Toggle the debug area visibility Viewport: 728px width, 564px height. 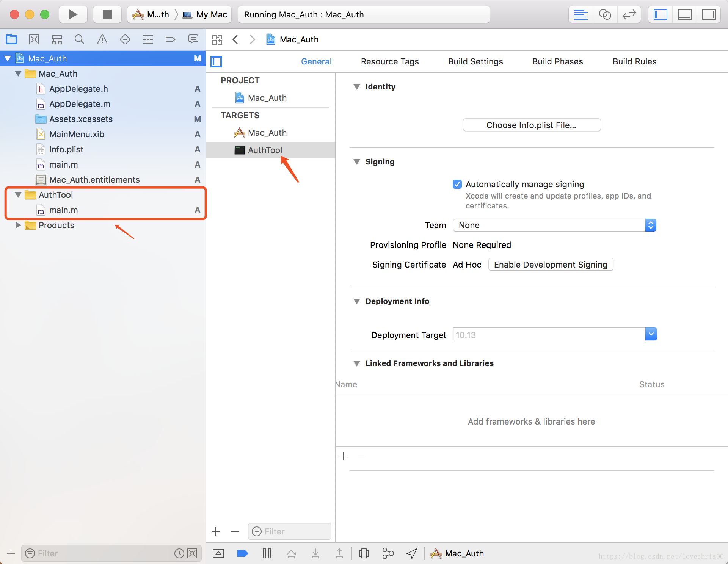coord(684,15)
